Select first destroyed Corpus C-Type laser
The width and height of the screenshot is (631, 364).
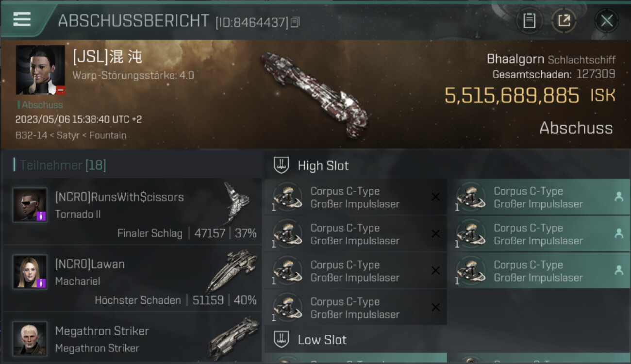(x=355, y=197)
